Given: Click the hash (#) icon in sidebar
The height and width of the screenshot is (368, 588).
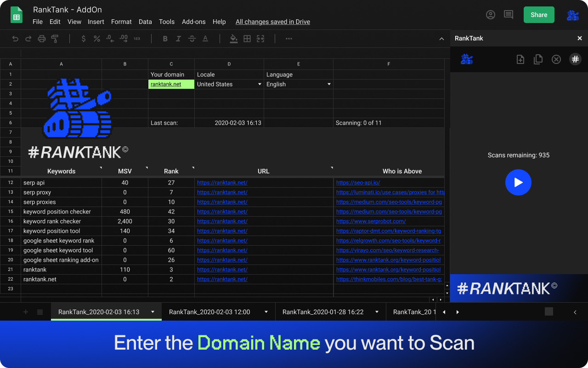Looking at the screenshot, I should [x=575, y=59].
